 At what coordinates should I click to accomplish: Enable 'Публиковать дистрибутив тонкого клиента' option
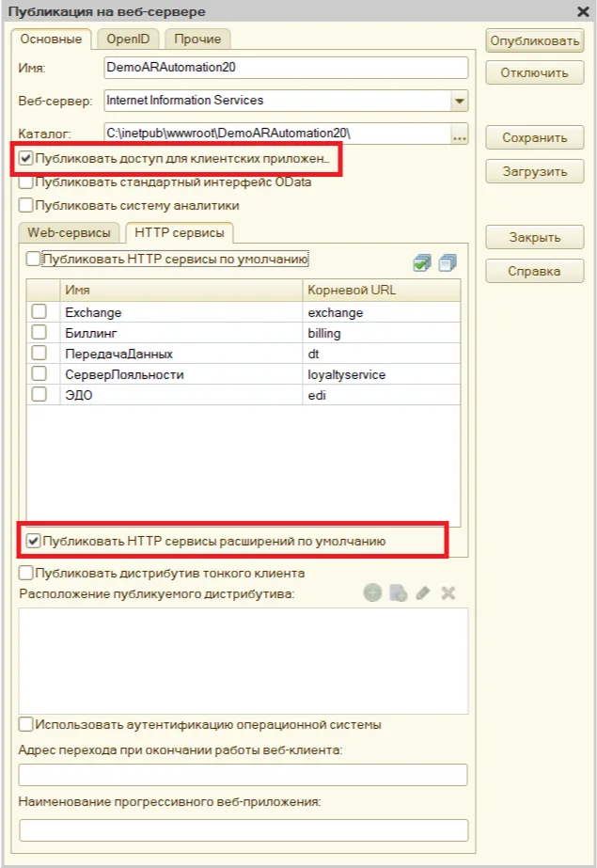pyautogui.click(x=26, y=573)
